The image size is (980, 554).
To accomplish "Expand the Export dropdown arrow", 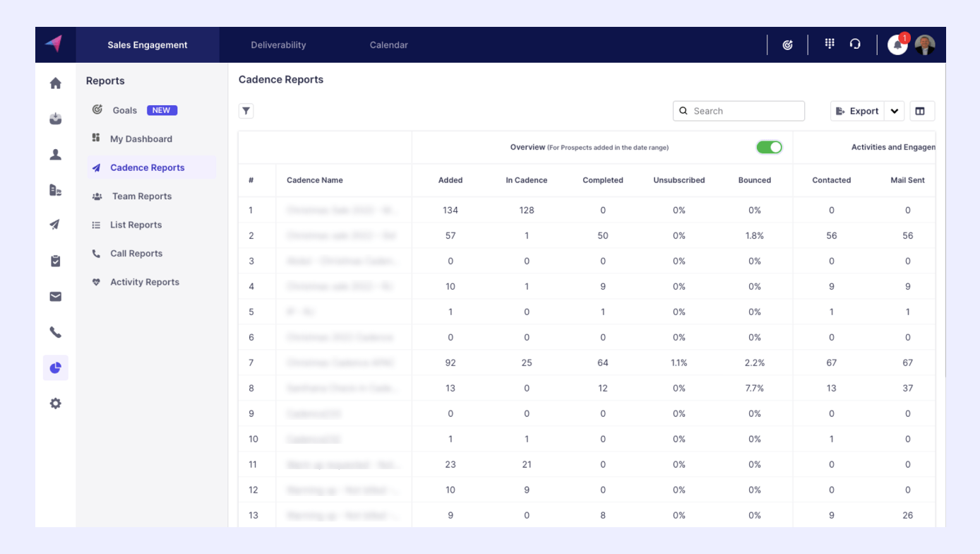I will [x=895, y=111].
